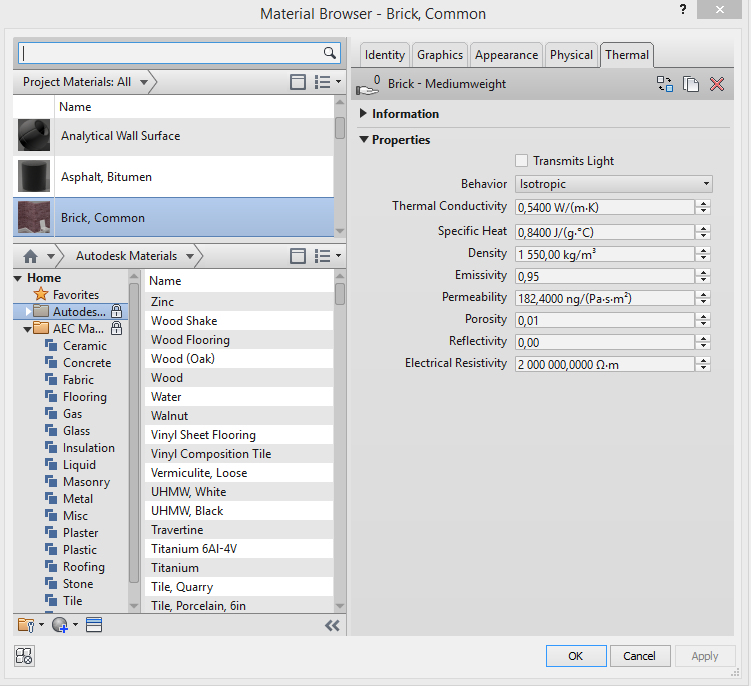751x686 pixels.
Task: Toggle project materials library panel view icon
Action: pyautogui.click(x=298, y=82)
